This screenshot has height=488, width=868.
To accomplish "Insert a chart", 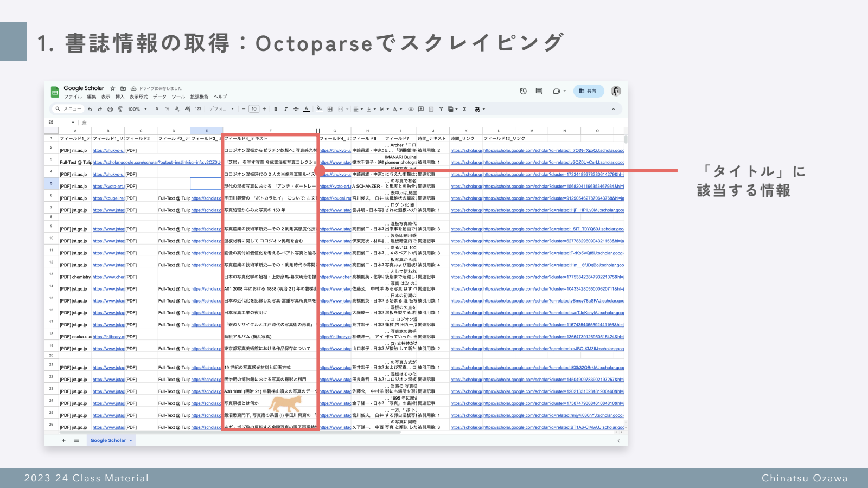I will 431,109.
